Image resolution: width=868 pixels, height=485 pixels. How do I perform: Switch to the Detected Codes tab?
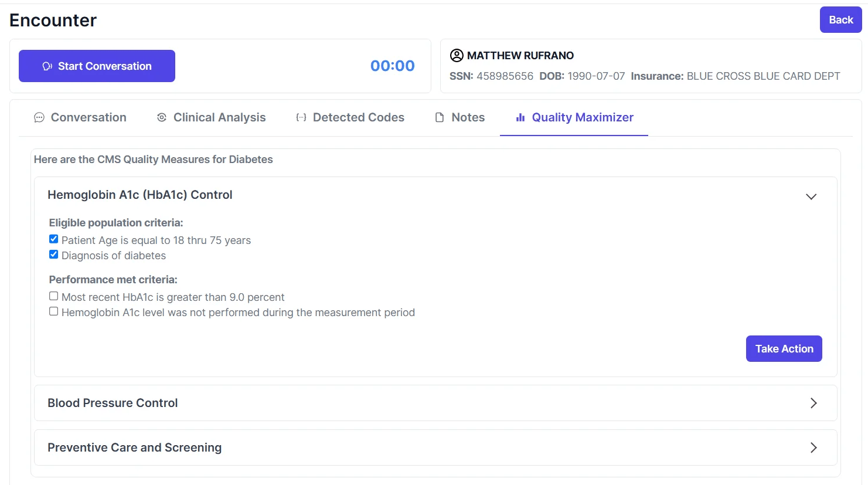coord(358,118)
